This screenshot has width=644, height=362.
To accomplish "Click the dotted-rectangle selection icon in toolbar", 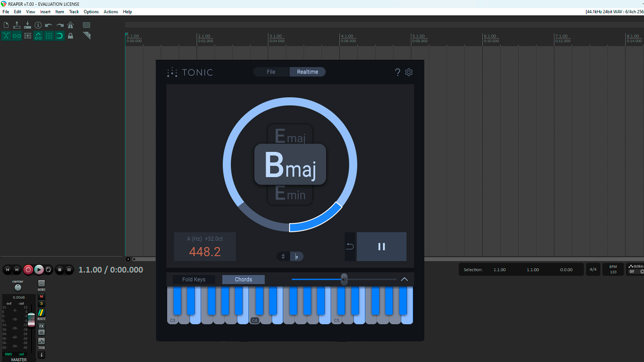I will coord(87,25).
